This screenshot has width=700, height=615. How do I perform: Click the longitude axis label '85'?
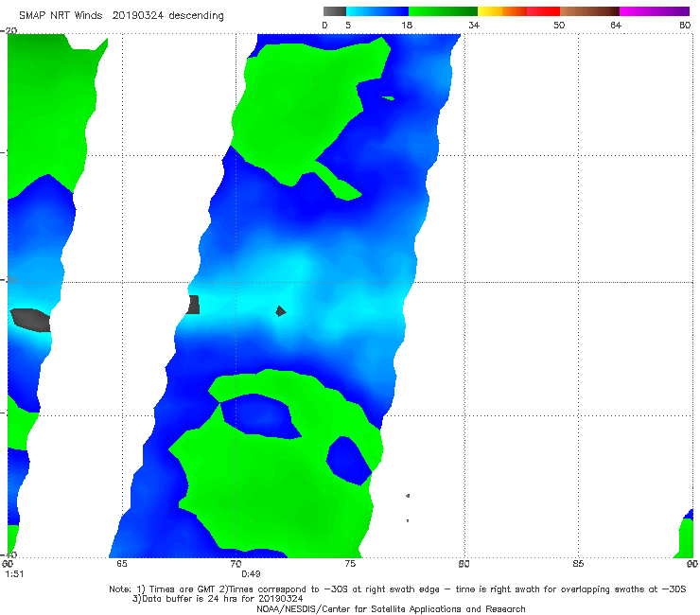[578, 564]
